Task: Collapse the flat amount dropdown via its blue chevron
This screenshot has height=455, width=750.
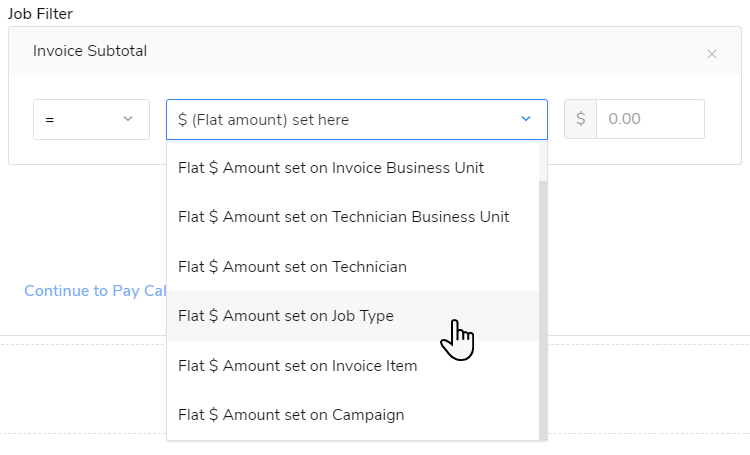Action: 526,119
